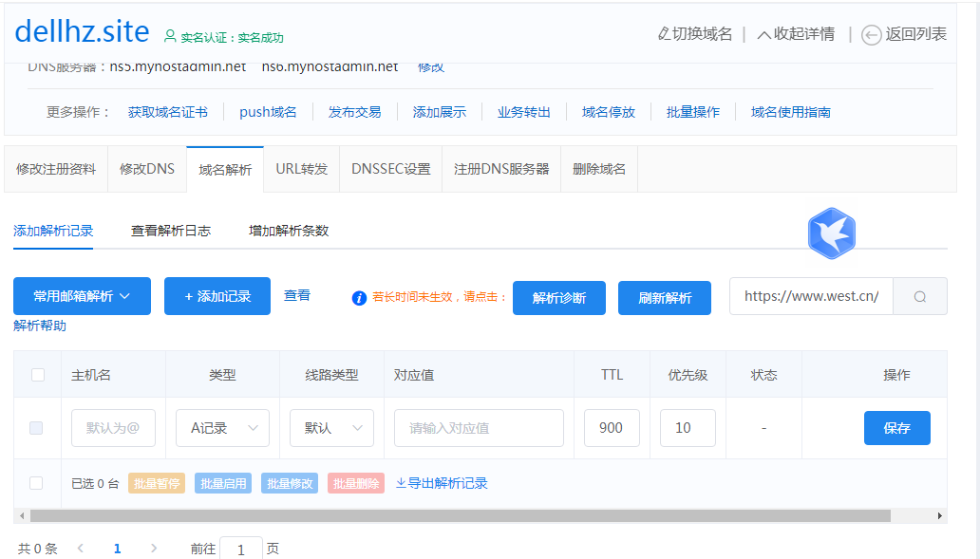Expand the 默认 line type dropdown
This screenshot has height=559, width=980.
click(331, 428)
